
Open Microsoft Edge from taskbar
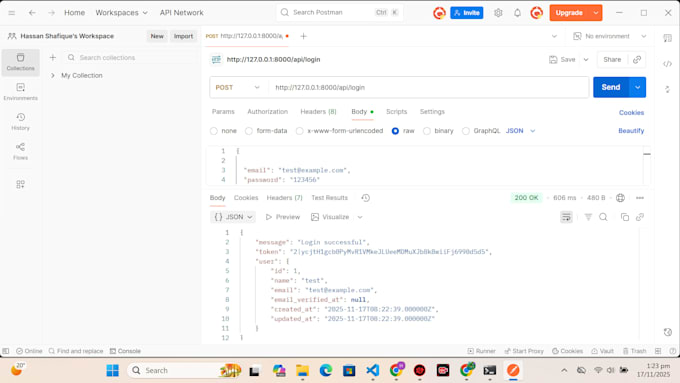(326, 370)
